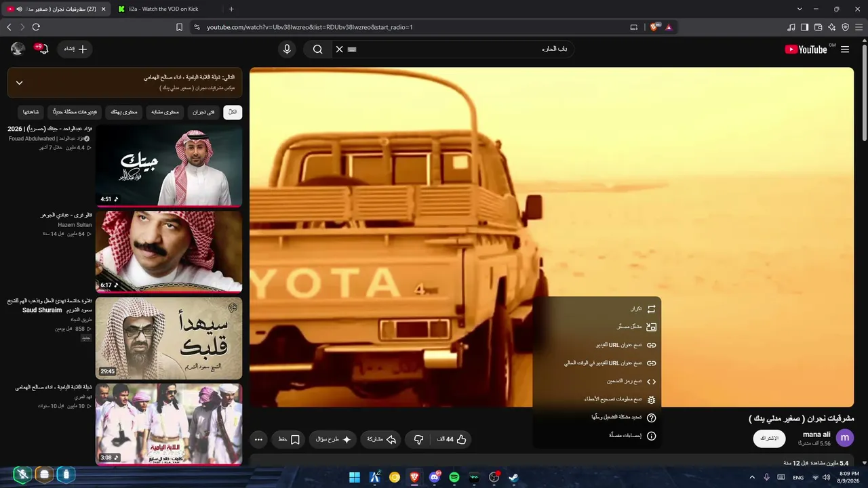Choose 'مشغّل مصغّر' miniplayer menu entry
Viewport: 868px width, 488px height.
pos(597,327)
